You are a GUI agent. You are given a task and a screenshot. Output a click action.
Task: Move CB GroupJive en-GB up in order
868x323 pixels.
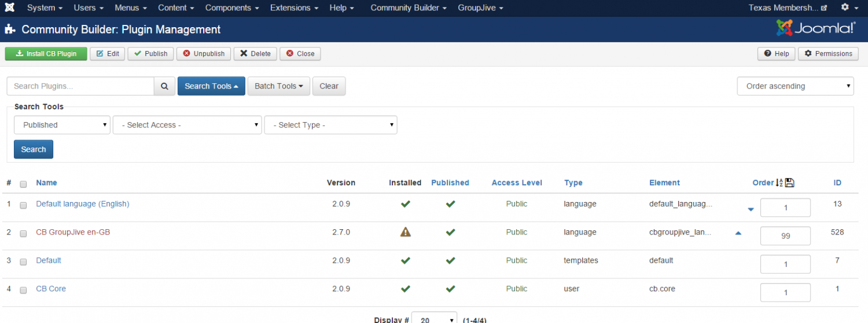pyautogui.click(x=738, y=233)
